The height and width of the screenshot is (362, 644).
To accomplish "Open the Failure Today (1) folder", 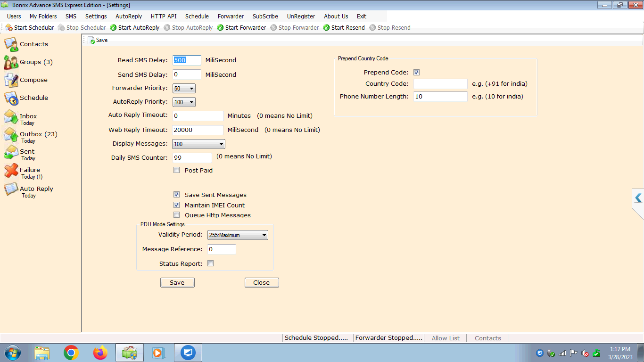I will pyautogui.click(x=24, y=172).
